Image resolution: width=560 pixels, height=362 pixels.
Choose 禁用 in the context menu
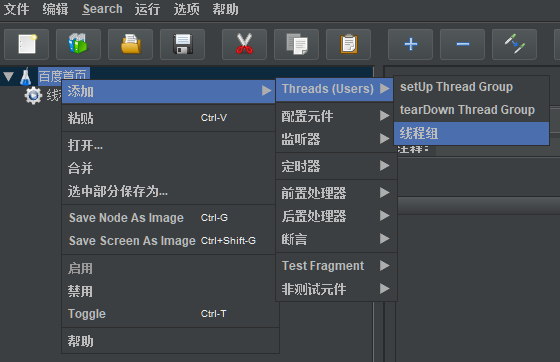tap(169, 291)
